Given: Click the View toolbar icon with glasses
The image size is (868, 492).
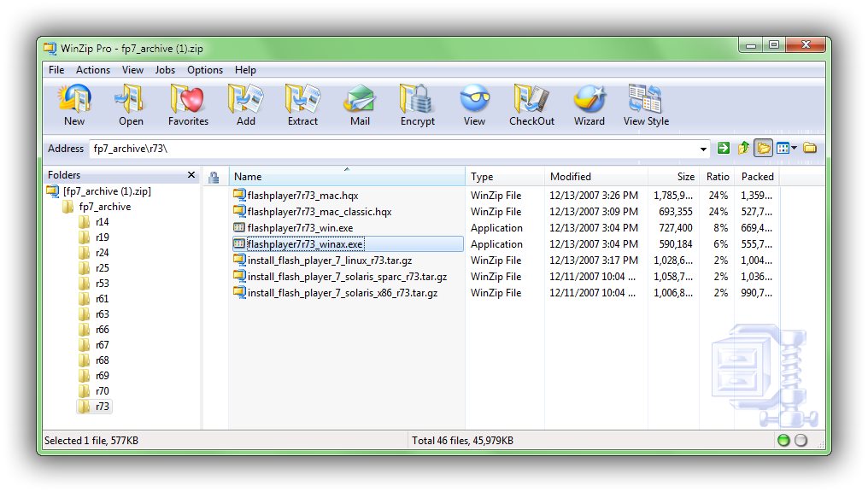Looking at the screenshot, I should click(474, 105).
